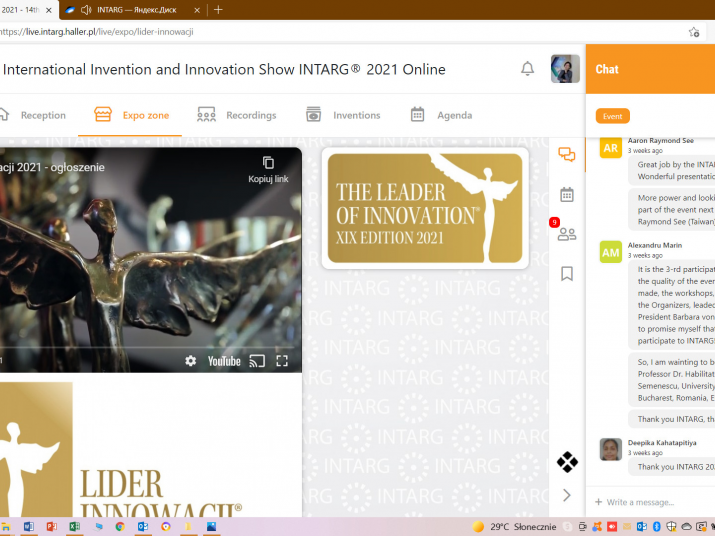Copy the video link (Kopiuj link)

click(x=268, y=169)
